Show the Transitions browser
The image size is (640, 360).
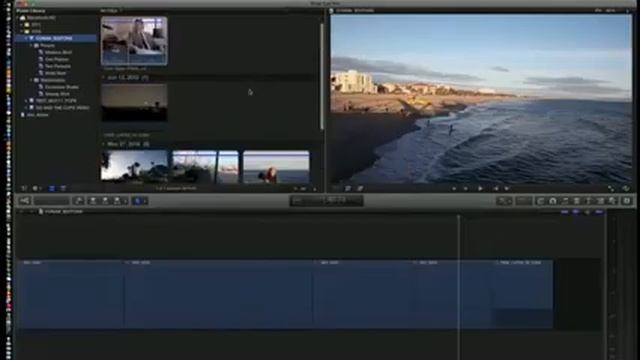[x=577, y=201]
